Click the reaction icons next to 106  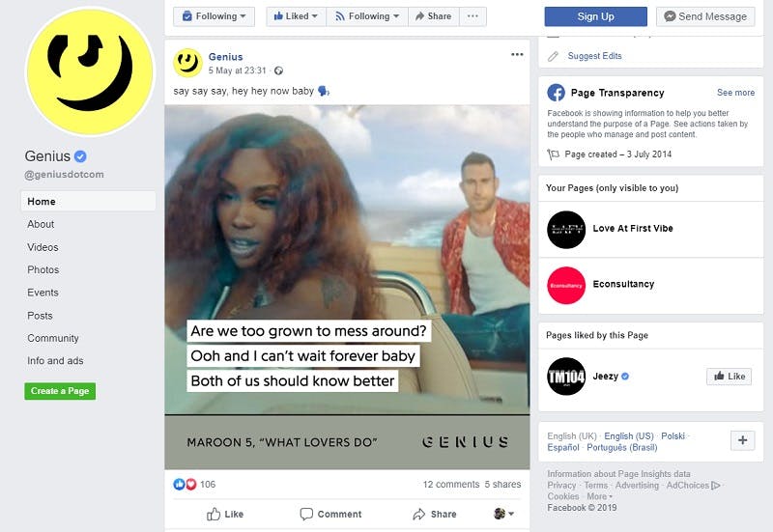pyautogui.click(x=185, y=485)
